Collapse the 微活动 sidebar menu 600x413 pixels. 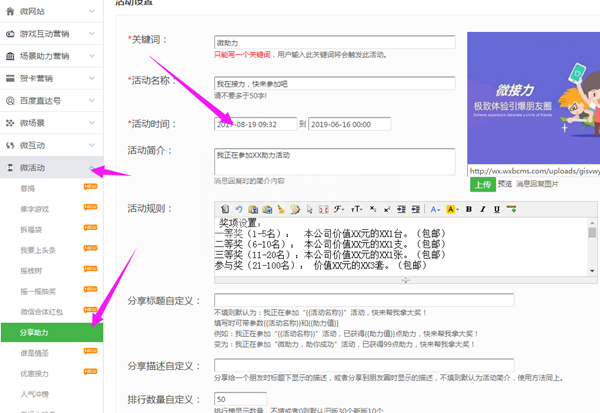(x=92, y=167)
